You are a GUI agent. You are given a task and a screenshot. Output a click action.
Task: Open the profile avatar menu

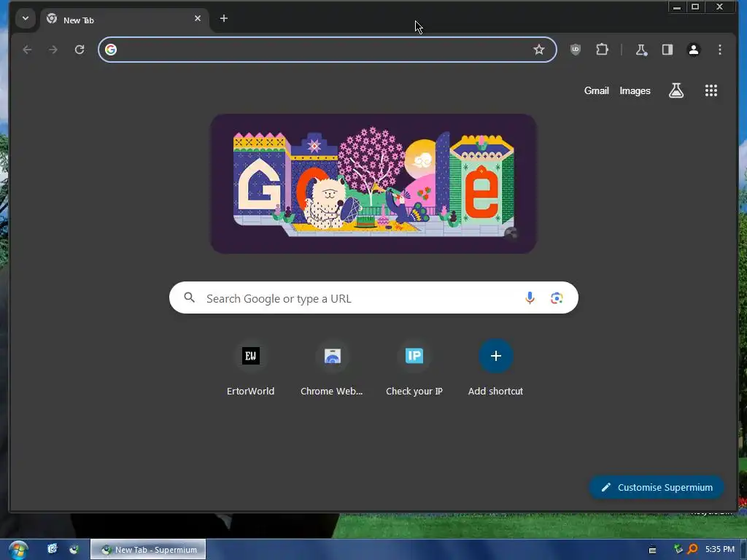click(694, 50)
